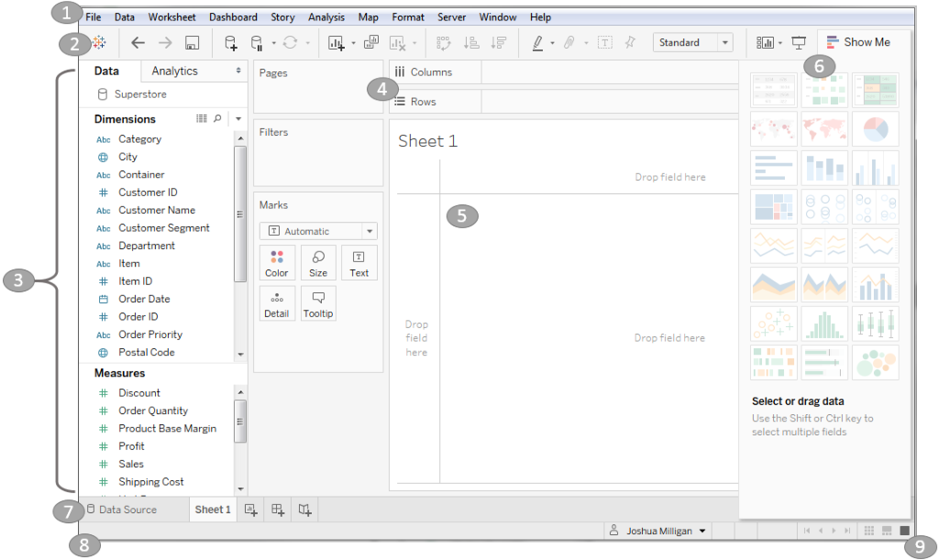This screenshot has width=938, height=560.
Task: Open the Format menu
Action: (408, 17)
